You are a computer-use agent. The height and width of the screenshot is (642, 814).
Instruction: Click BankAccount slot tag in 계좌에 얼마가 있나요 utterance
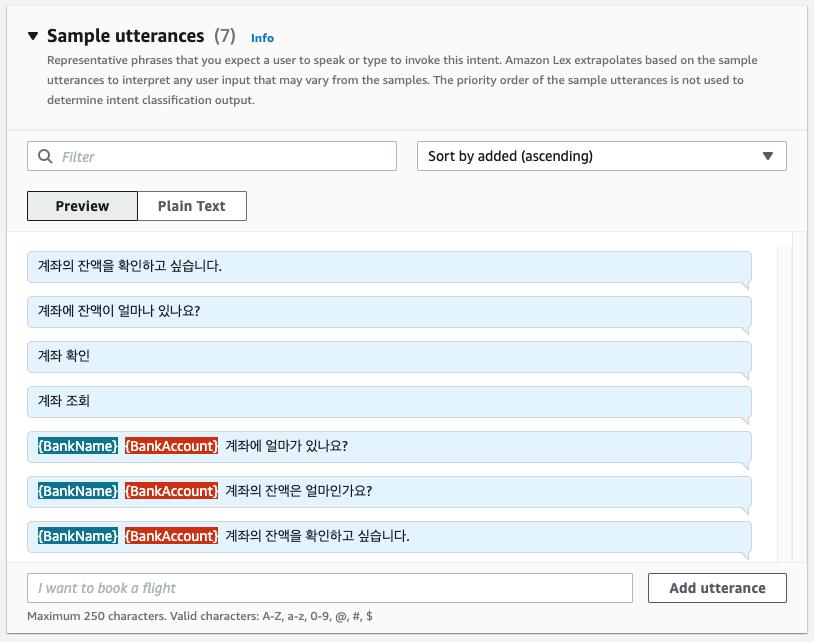(x=171, y=446)
